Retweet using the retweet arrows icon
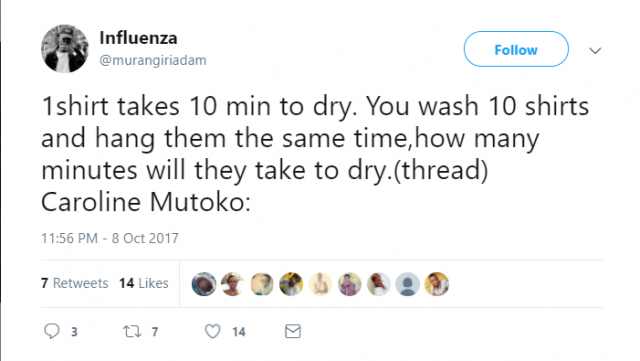640x361 pixels. click(x=132, y=331)
